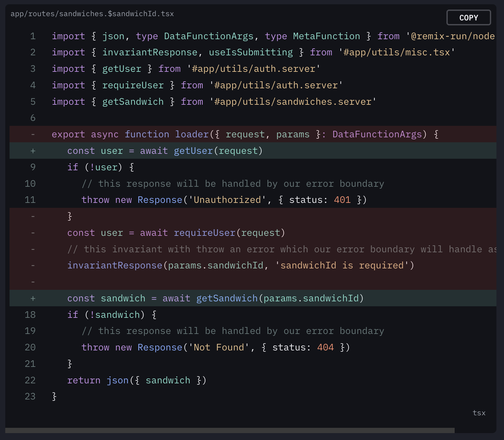Click the tsx language label
Screen dimensions: 504x440
[x=479, y=413]
